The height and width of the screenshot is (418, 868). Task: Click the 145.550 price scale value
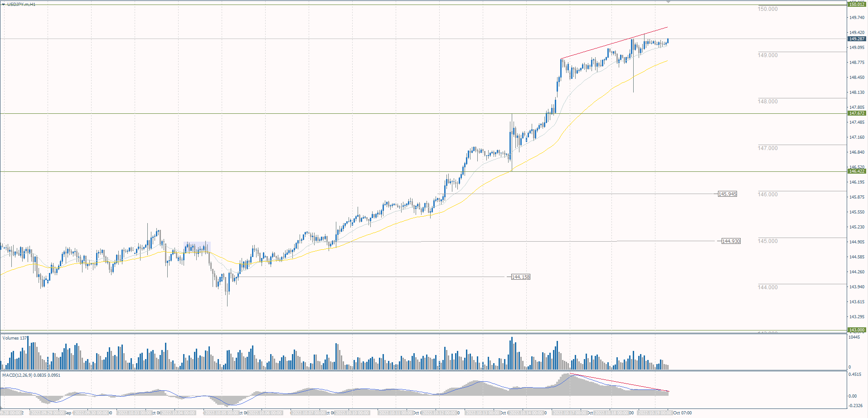coord(856,212)
